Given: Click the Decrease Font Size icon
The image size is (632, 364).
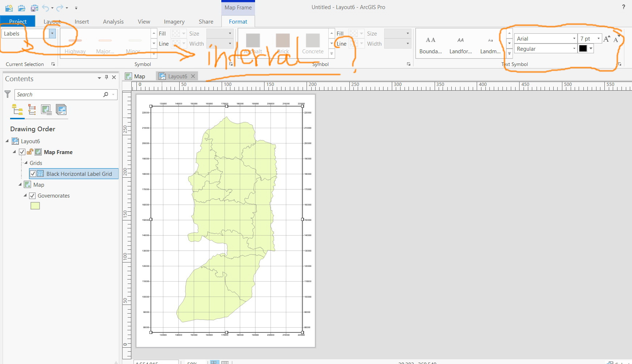Looking at the screenshot, I should click(616, 39).
